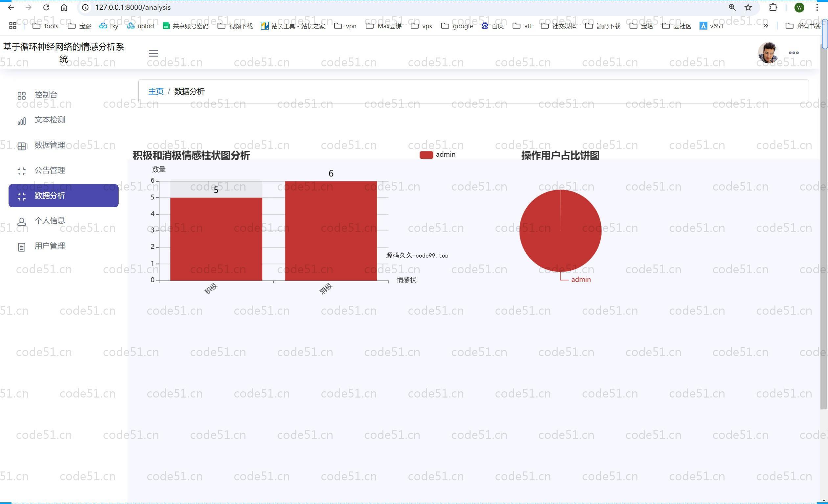
Task: Click the 积极 x-axis label
Action: coord(211,288)
